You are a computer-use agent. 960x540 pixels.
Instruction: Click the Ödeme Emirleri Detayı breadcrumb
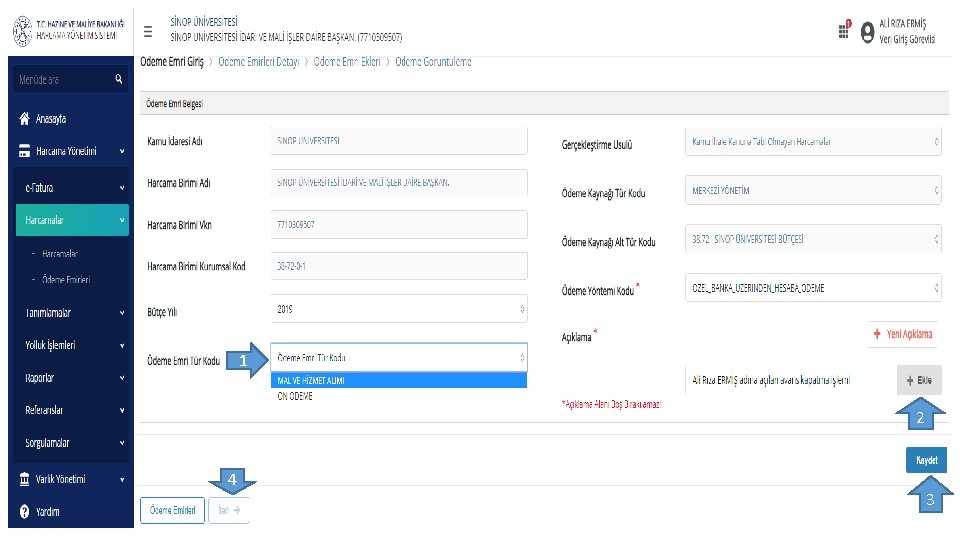(259, 62)
